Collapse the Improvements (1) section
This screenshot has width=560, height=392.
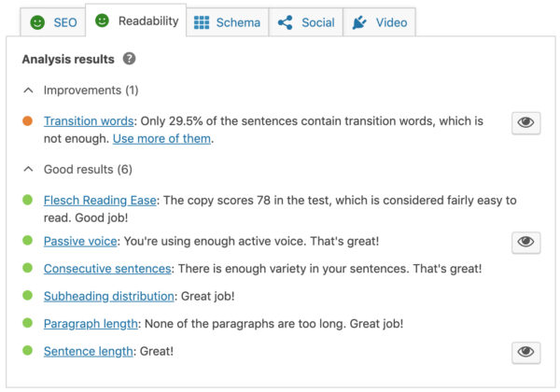(x=29, y=91)
